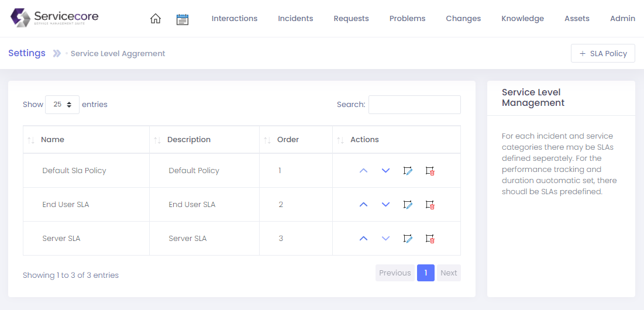
Task: Edit the Default Sla Policy
Action: click(408, 171)
